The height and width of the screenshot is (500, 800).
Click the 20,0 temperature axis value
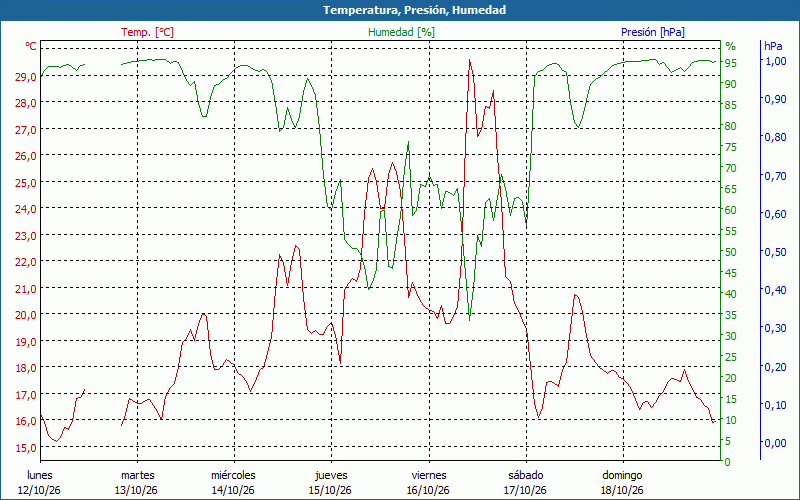(x=26, y=315)
